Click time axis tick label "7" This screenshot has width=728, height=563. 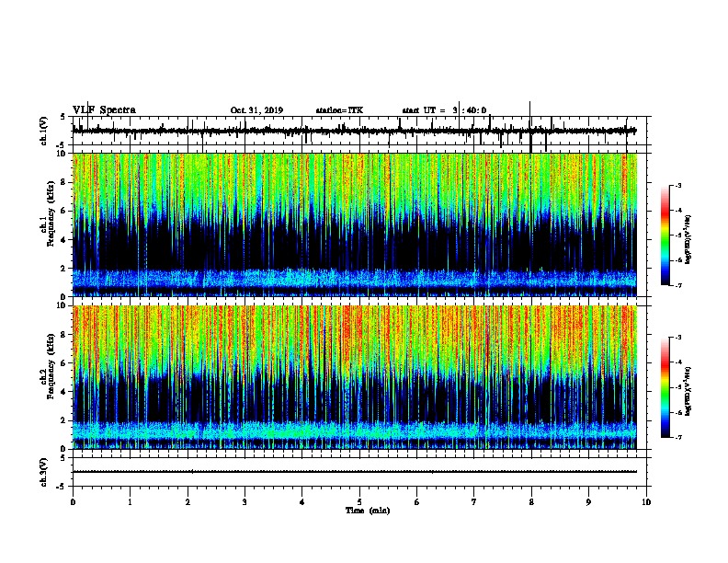474,502
